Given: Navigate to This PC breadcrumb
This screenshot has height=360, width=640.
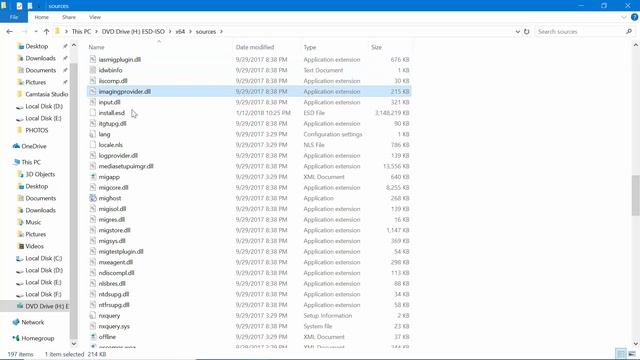Looking at the screenshot, I should click(x=81, y=31).
